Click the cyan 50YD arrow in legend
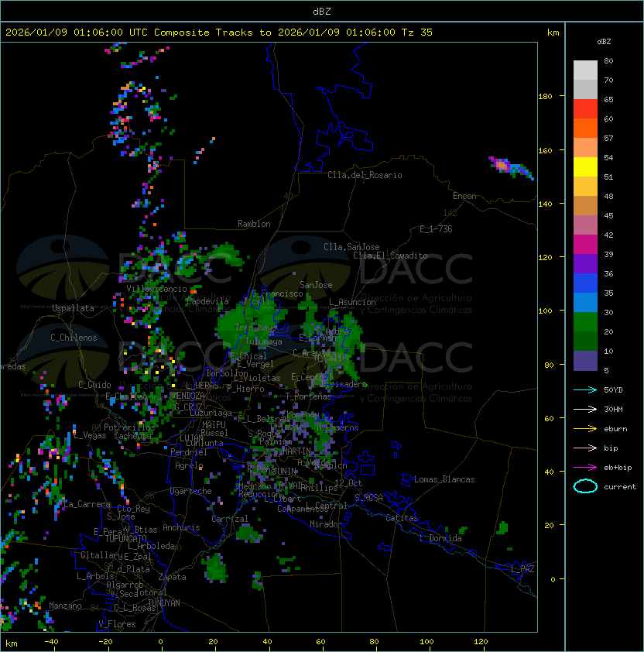 [x=585, y=389]
